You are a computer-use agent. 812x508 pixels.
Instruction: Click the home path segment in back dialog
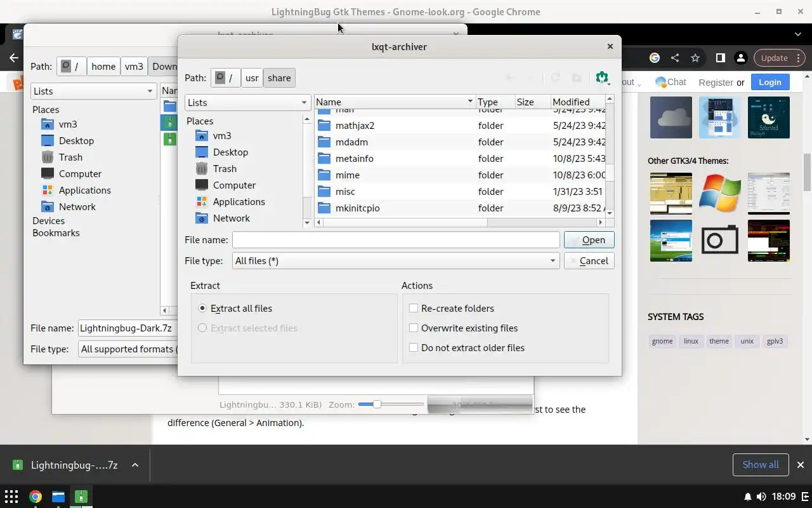tap(103, 67)
